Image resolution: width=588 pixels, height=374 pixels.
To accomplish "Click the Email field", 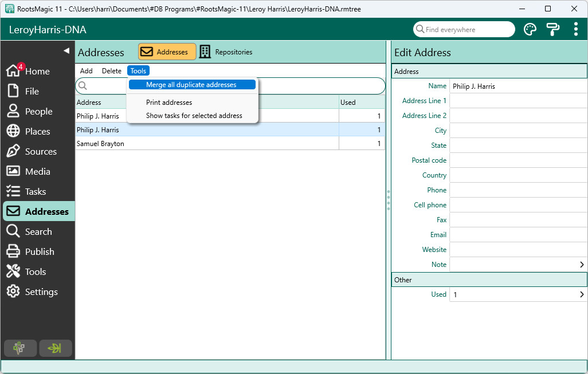I will (518, 235).
